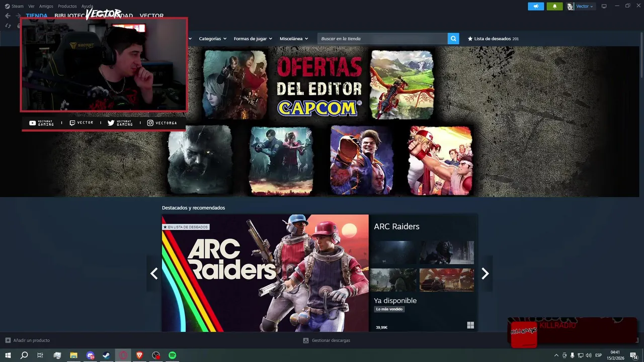Open the Ayuda menu

[x=87, y=6]
